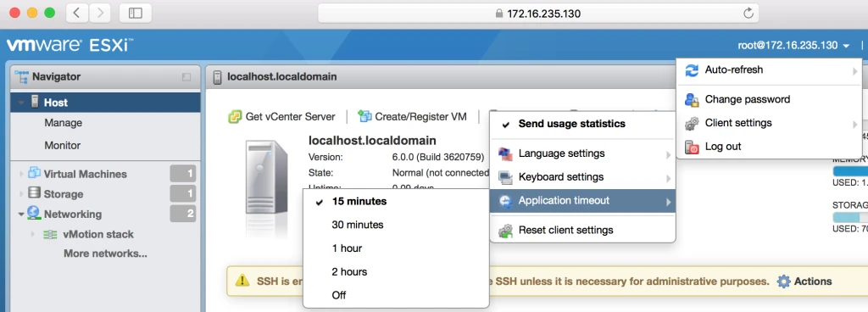Image resolution: width=868 pixels, height=312 pixels.
Task: Open the root@172.16.235.130 user dropdown
Action: coord(793,46)
